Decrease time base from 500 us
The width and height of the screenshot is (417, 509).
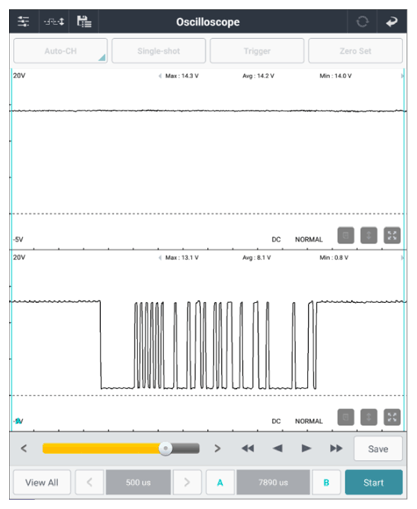click(x=89, y=482)
